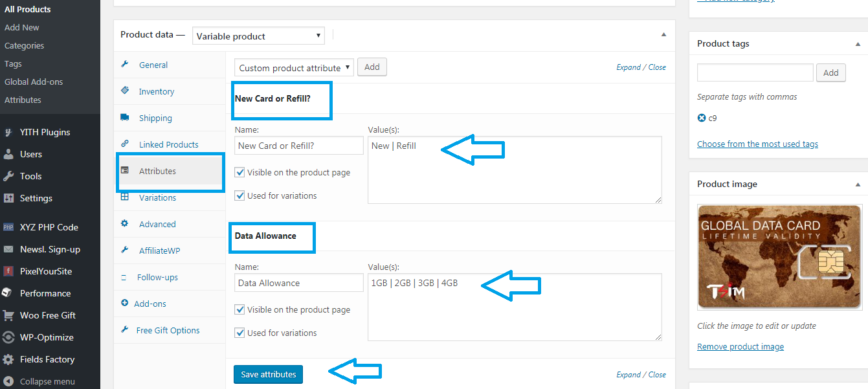Click the Tools wrench icon in sidebar

point(8,176)
